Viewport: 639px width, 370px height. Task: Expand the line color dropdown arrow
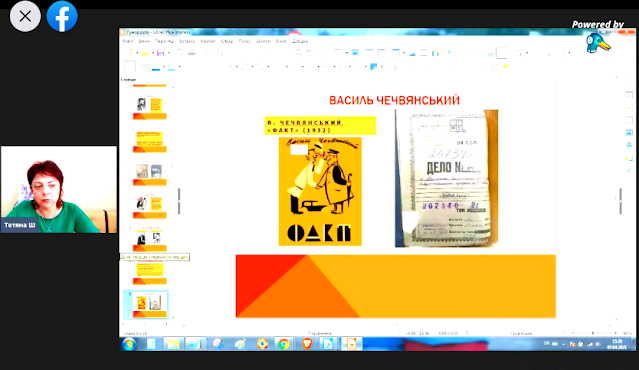163,67
